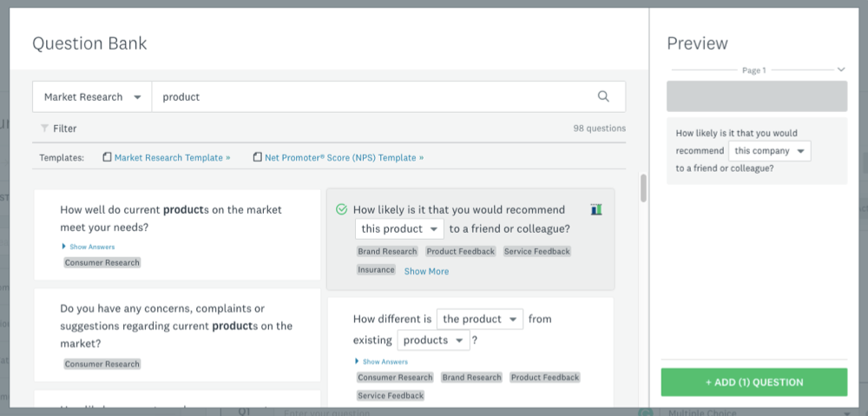Open the Market Research Template link
Screen dimensions: 868x416
pyautogui.click(x=172, y=157)
